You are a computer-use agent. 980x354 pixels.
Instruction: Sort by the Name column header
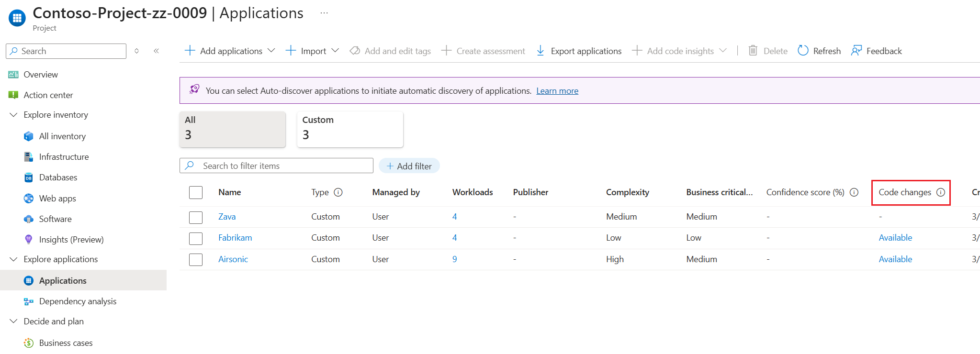click(230, 192)
